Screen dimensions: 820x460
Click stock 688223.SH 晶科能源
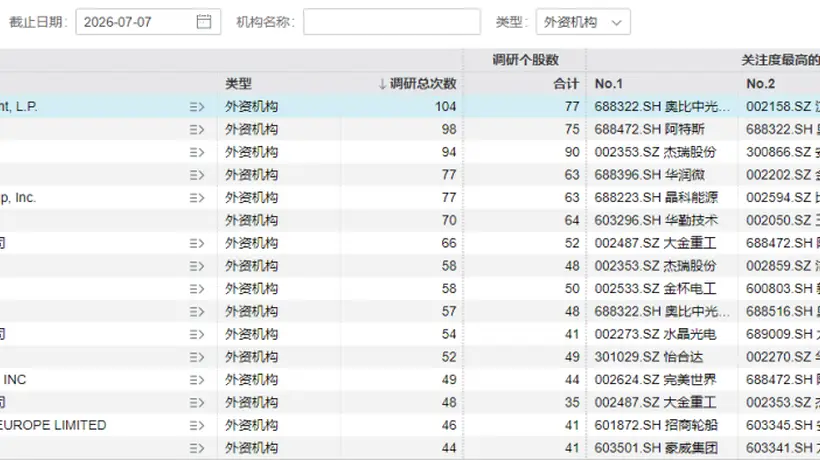(x=656, y=198)
